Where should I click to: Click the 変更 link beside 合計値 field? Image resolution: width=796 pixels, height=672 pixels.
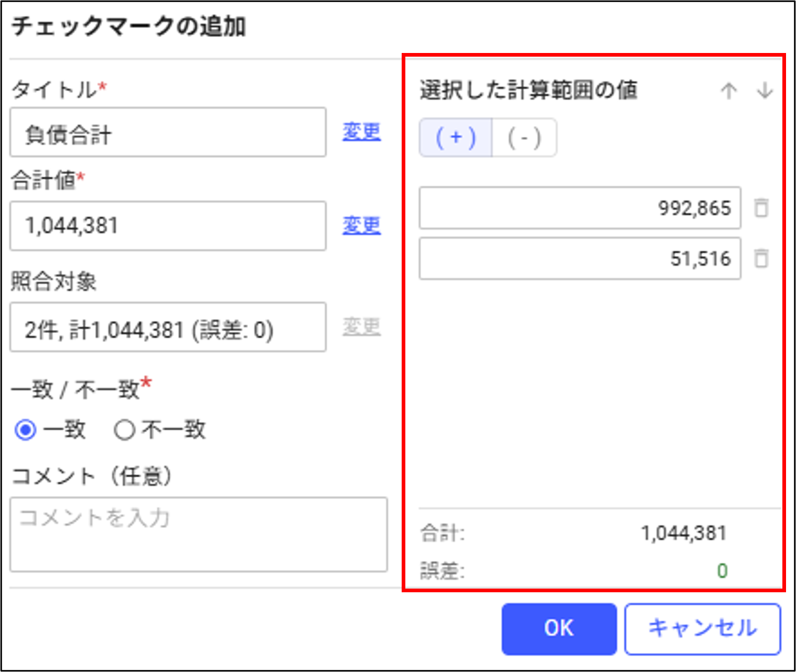tap(361, 226)
